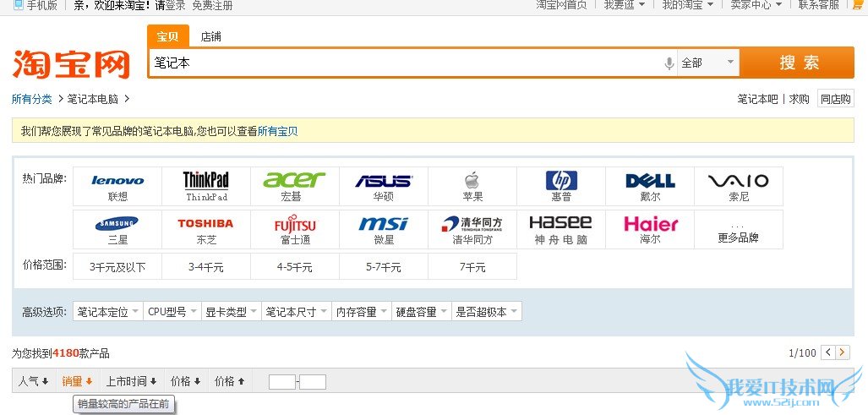This screenshot has height=415, width=868.
Task: Sort by 价格 ascending
Action: [229, 381]
